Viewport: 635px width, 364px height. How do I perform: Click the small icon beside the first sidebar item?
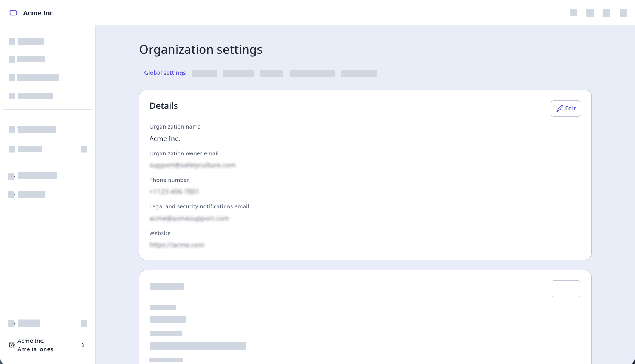12,41
